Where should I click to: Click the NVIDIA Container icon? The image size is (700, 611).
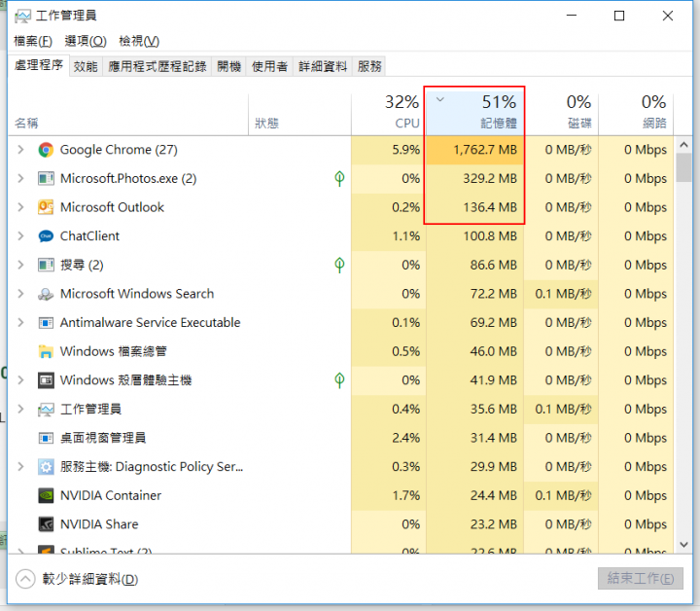tap(46, 495)
